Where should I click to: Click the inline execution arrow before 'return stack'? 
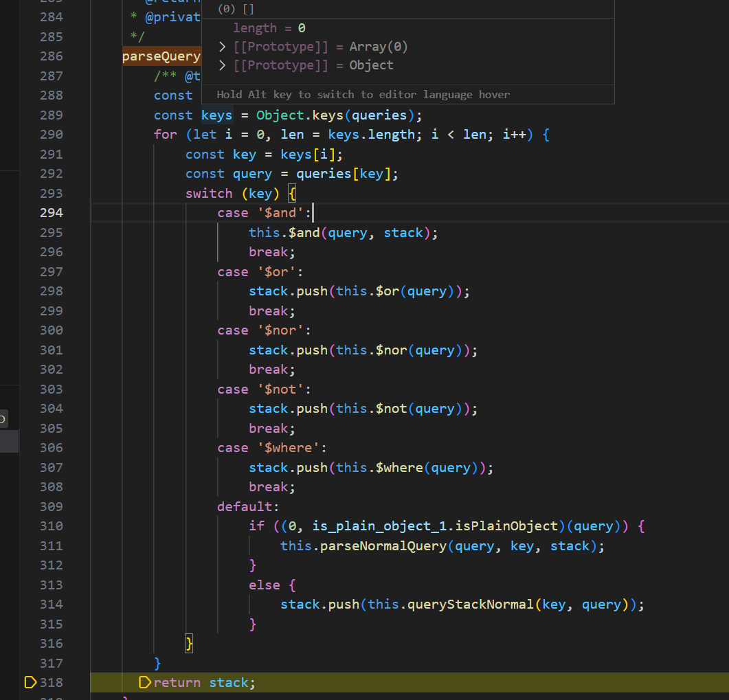(144, 682)
